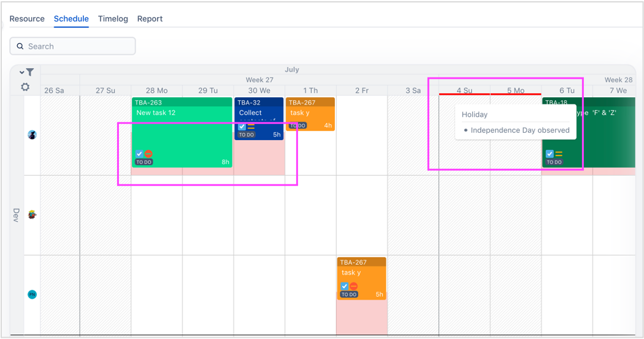Select the first Dev member avatar
Screen dimensions: 644x339
coord(32,134)
